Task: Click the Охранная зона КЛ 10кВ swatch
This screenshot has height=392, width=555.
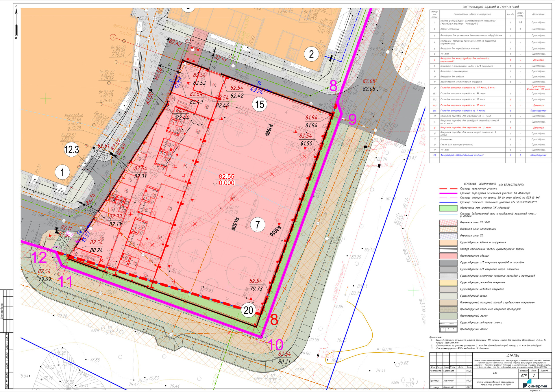Action: point(448,223)
